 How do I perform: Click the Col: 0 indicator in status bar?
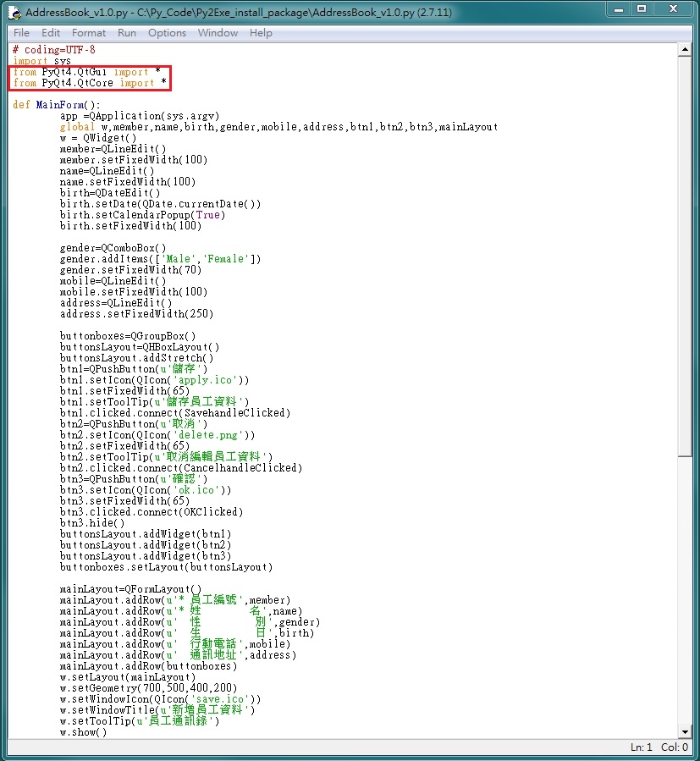click(x=674, y=747)
